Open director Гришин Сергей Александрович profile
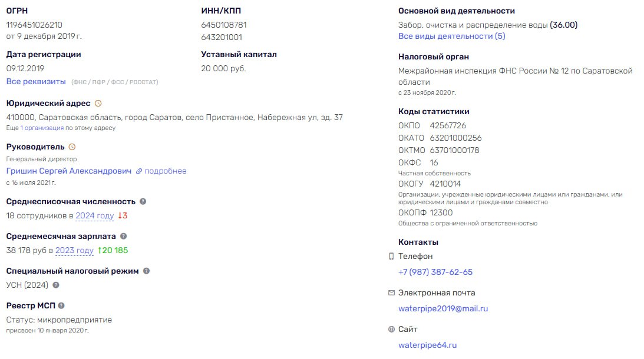Screen dimensions: 644x359 pos(68,171)
